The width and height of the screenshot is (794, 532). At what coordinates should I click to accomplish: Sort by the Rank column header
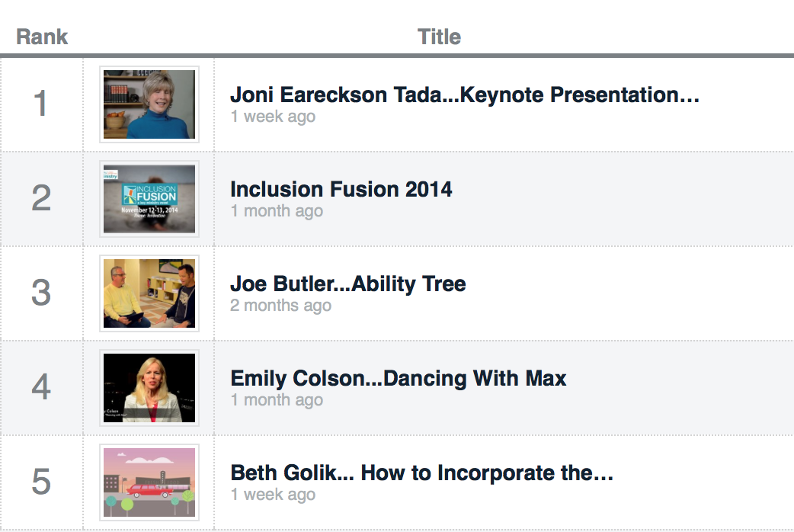point(42,37)
